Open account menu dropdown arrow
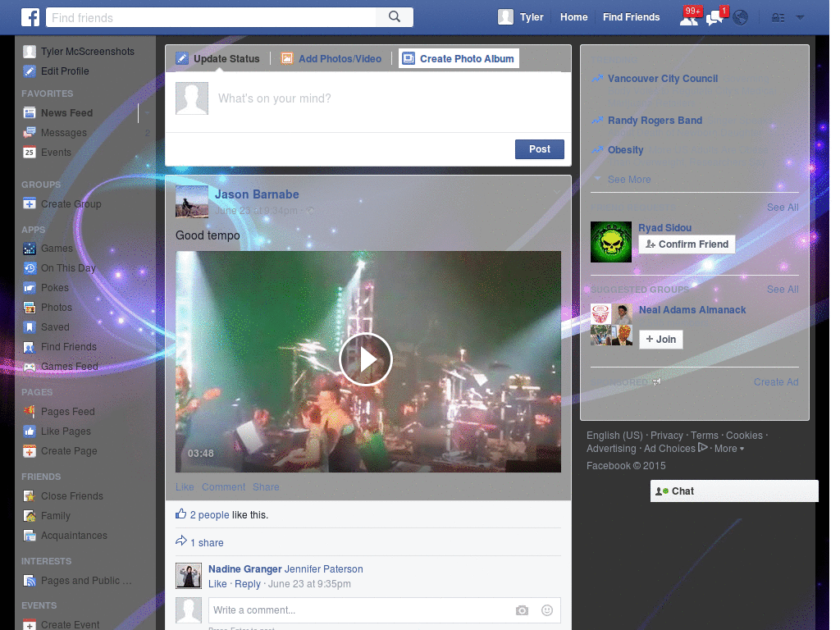The image size is (840, 630). [x=800, y=18]
